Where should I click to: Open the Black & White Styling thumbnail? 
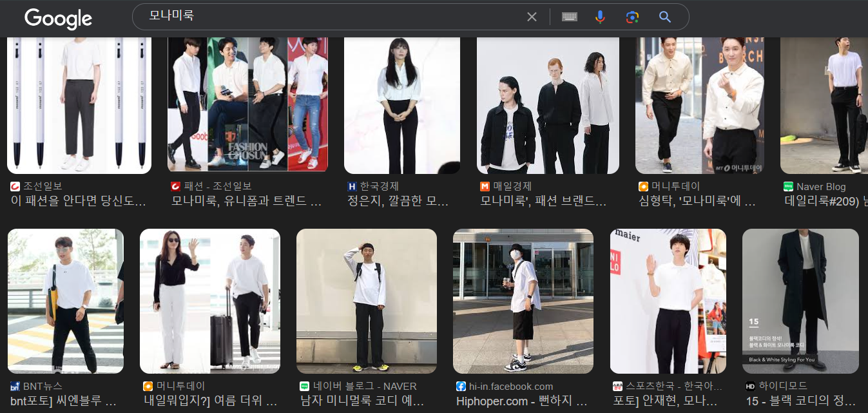point(800,301)
